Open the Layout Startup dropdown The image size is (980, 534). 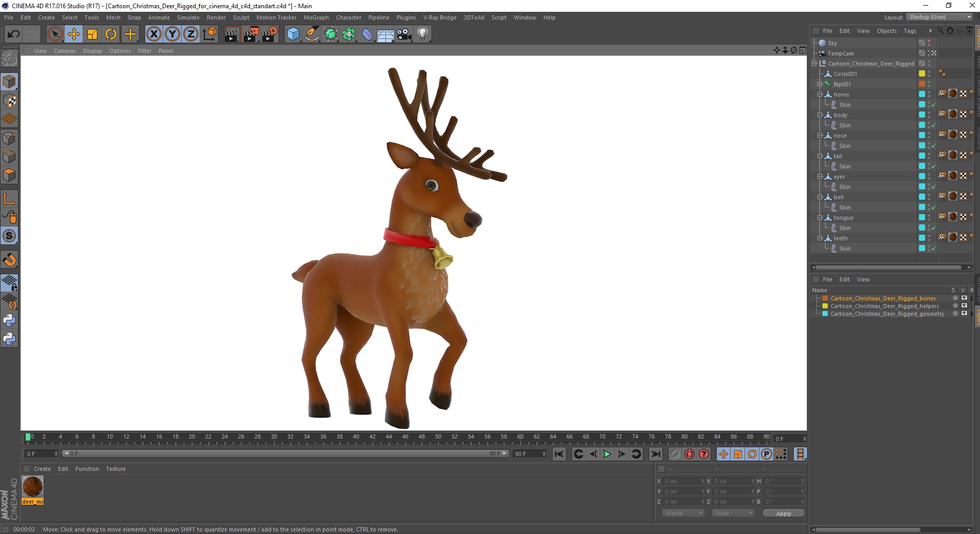[x=939, y=17]
